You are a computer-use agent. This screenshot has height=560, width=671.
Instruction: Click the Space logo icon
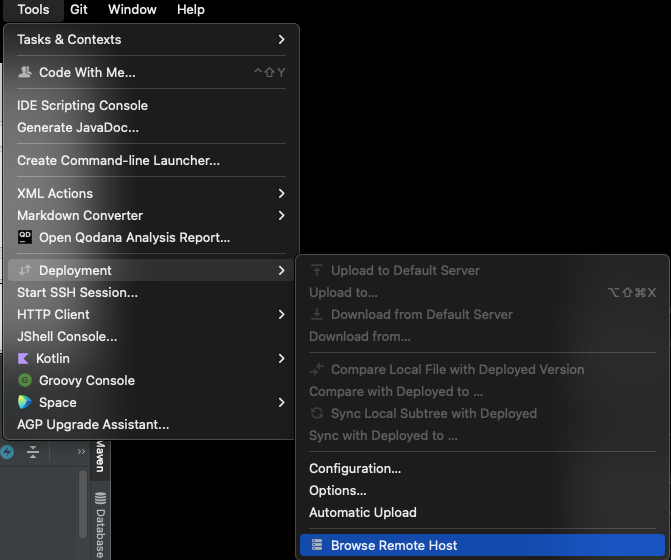coord(25,402)
